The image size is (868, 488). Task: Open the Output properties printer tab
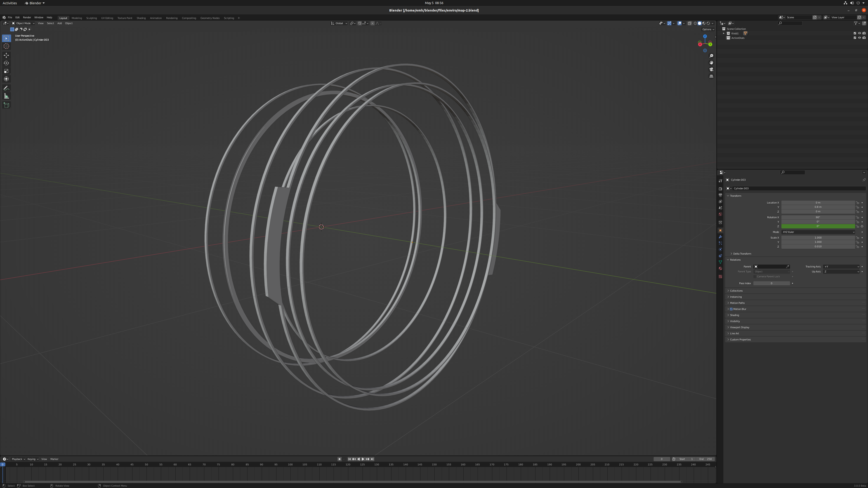tap(720, 195)
